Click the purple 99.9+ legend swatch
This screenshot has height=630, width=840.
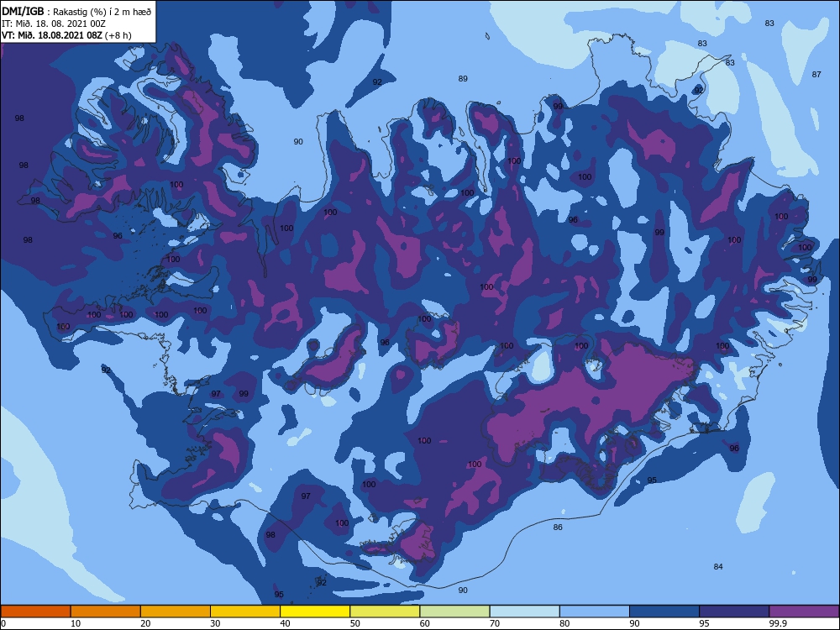(804, 612)
